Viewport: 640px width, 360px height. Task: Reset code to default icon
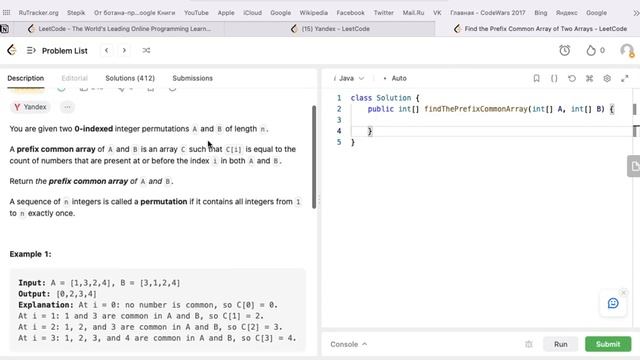[x=572, y=78]
